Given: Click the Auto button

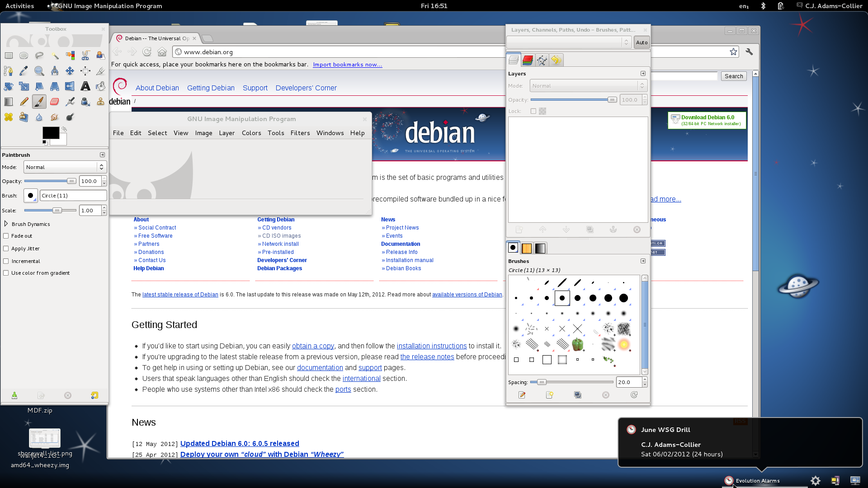Looking at the screenshot, I should 642,42.
